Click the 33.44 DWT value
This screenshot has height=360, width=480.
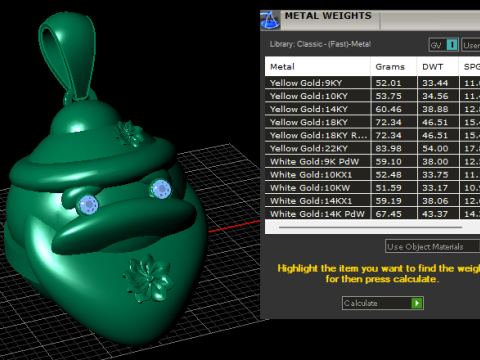coord(435,83)
